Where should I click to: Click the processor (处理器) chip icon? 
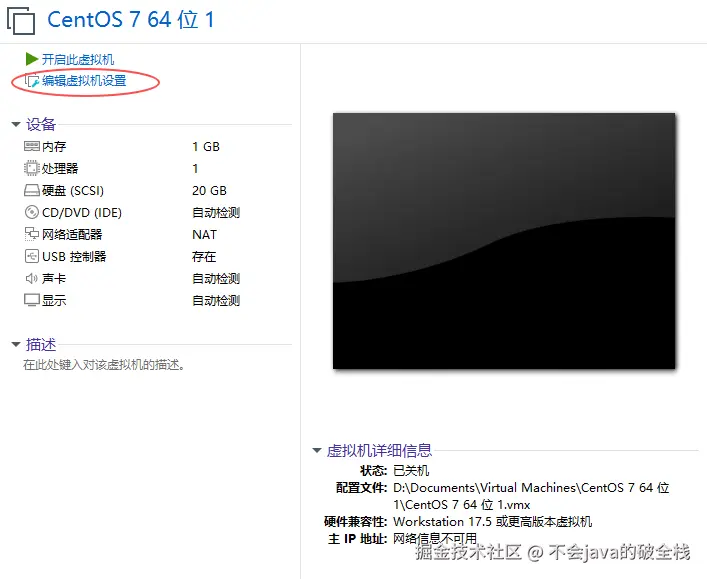(x=32, y=168)
